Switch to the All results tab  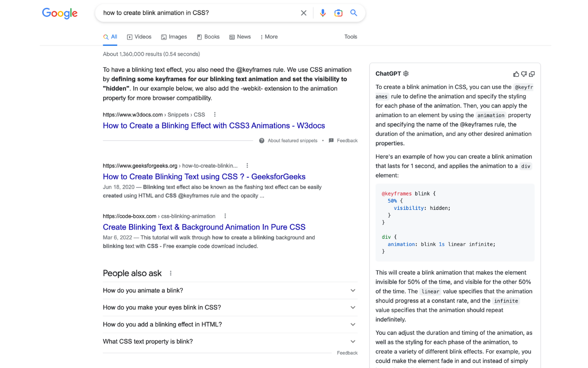[110, 37]
